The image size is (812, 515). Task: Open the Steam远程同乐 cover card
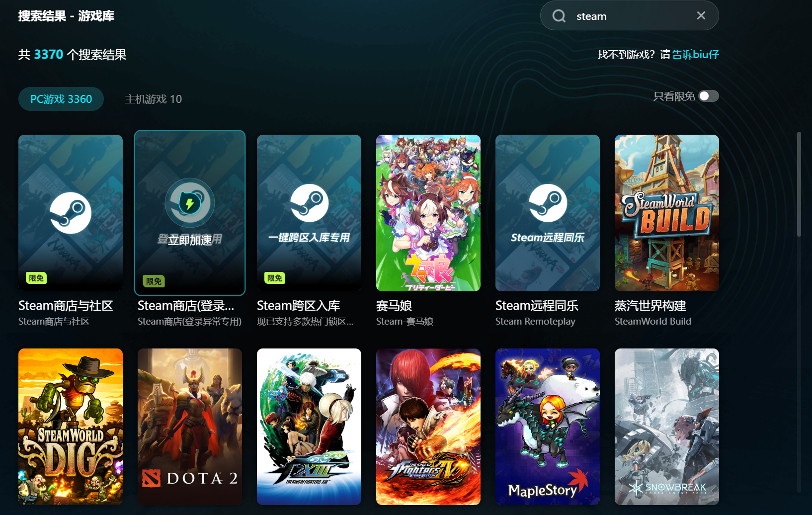tap(548, 213)
